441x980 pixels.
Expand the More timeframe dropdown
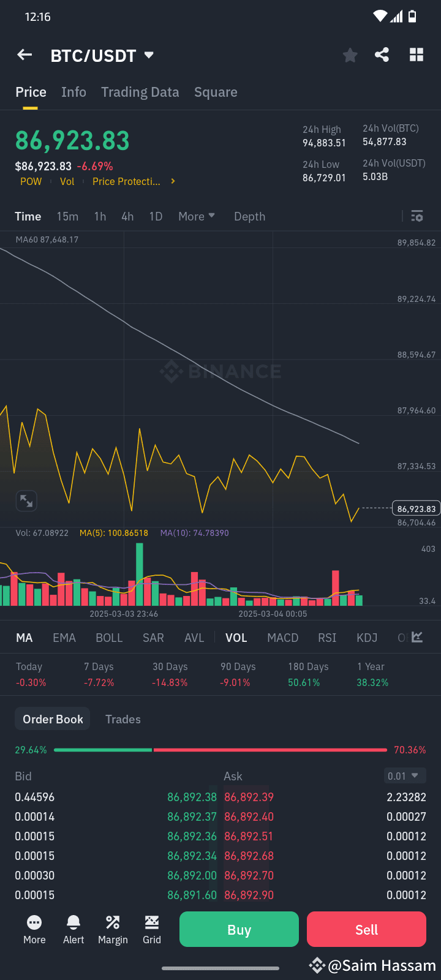point(196,216)
